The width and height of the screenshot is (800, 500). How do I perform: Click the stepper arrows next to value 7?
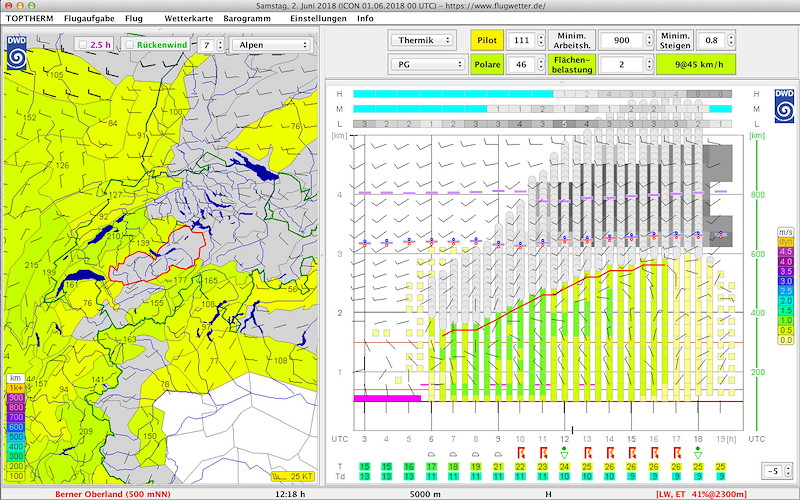220,45
